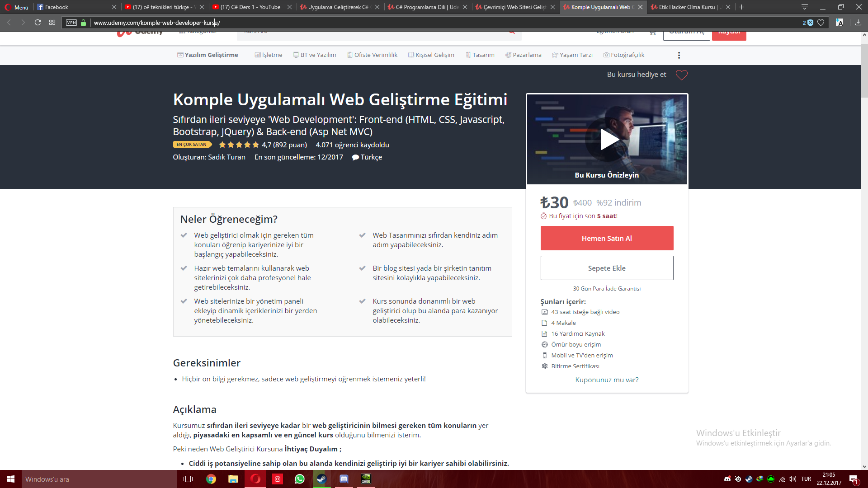Select Tasarım category
868x488 pixels.
(480, 55)
